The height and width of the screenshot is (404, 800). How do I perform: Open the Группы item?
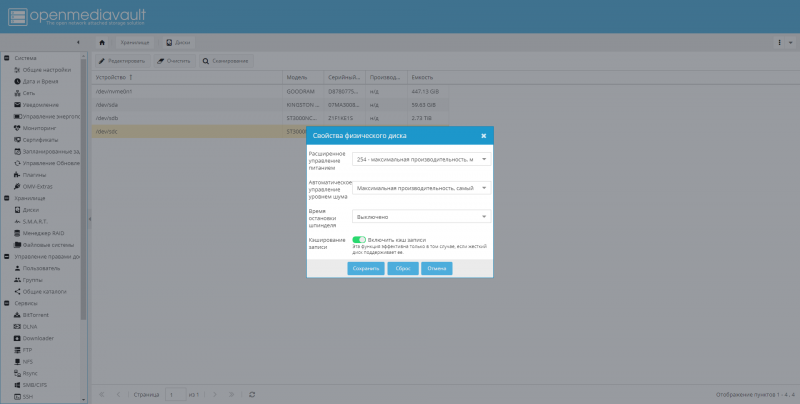click(x=28, y=280)
